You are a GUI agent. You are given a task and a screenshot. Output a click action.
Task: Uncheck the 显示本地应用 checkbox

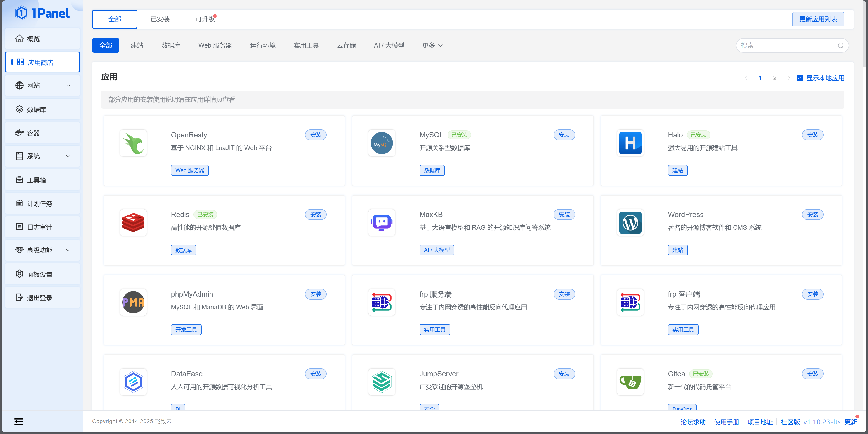click(799, 78)
